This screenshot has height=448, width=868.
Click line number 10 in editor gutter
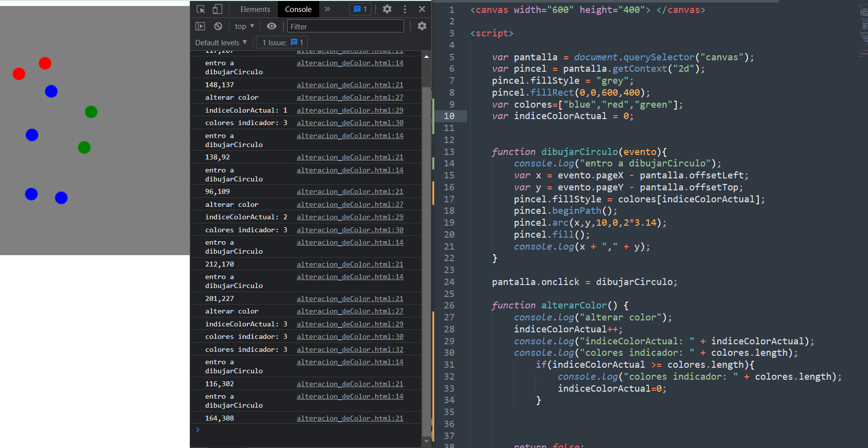[x=449, y=116]
